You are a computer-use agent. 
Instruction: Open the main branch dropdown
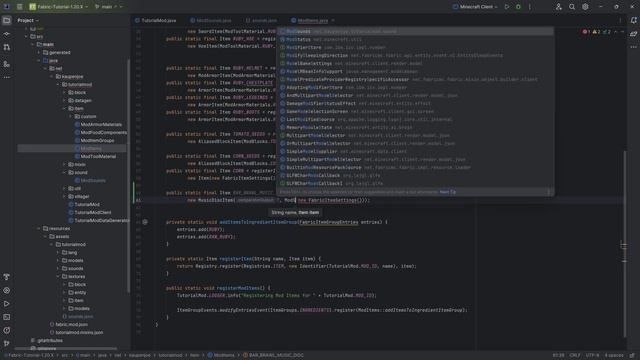click(x=108, y=7)
